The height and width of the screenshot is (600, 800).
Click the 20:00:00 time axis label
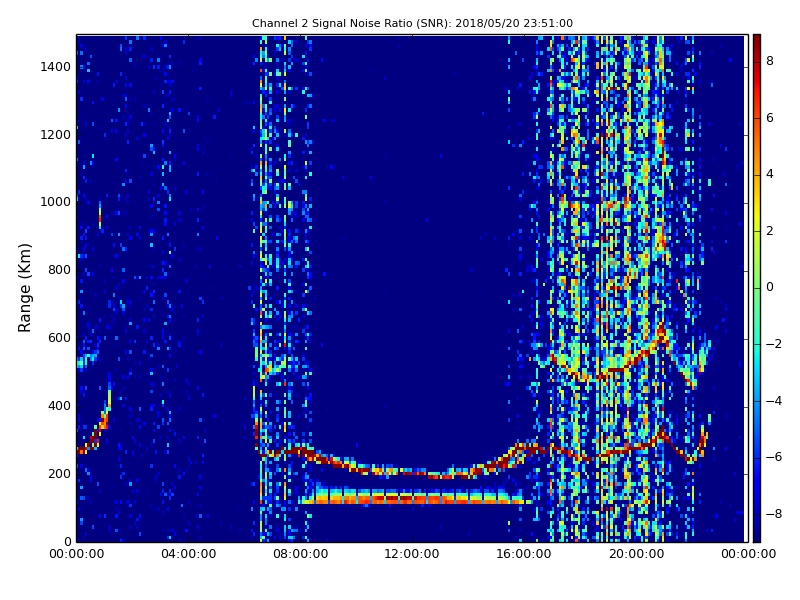(x=636, y=554)
